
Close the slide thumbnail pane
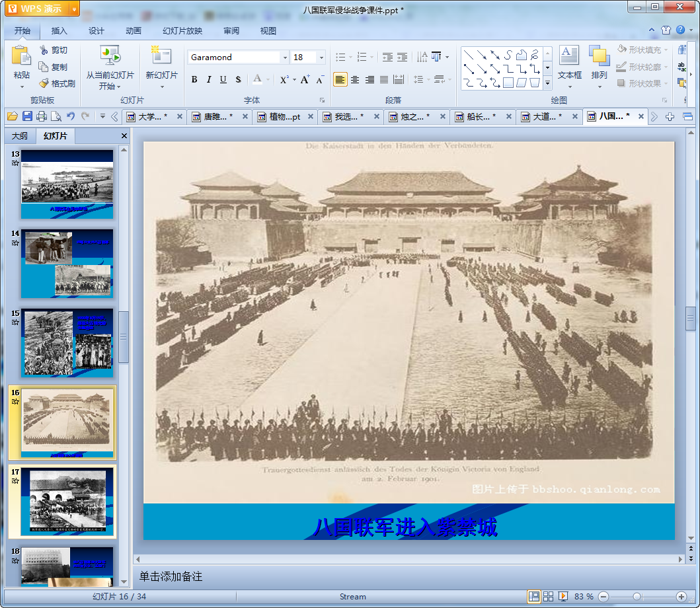tap(124, 135)
